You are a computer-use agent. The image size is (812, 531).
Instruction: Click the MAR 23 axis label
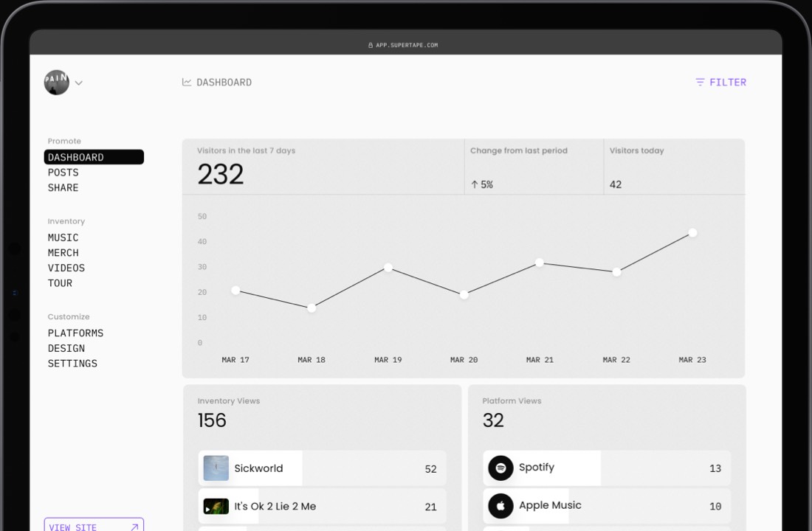point(692,360)
